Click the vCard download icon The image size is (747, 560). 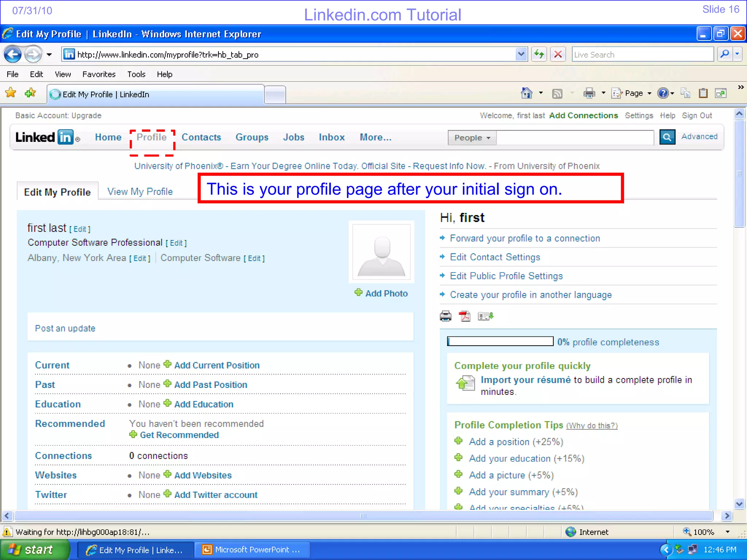[x=485, y=316]
